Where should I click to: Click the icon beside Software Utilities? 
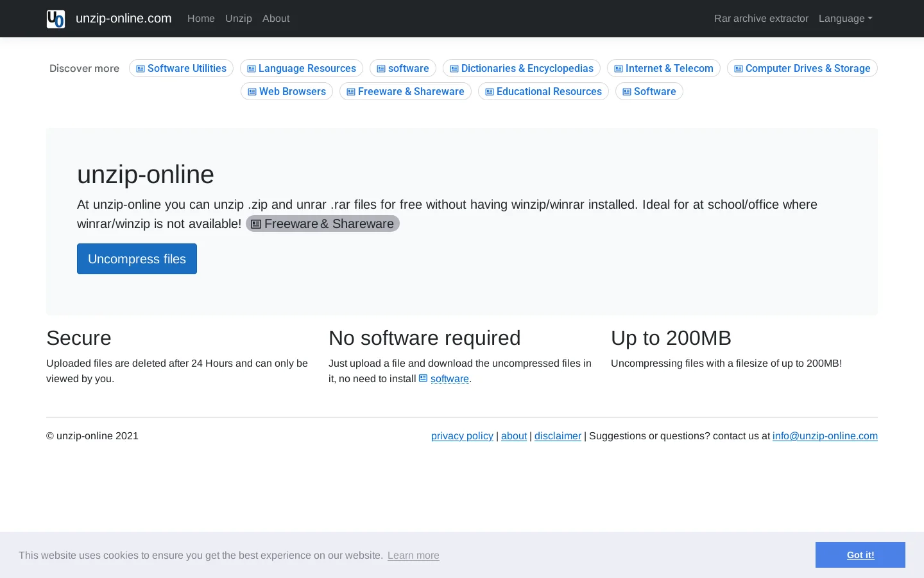[141, 69]
